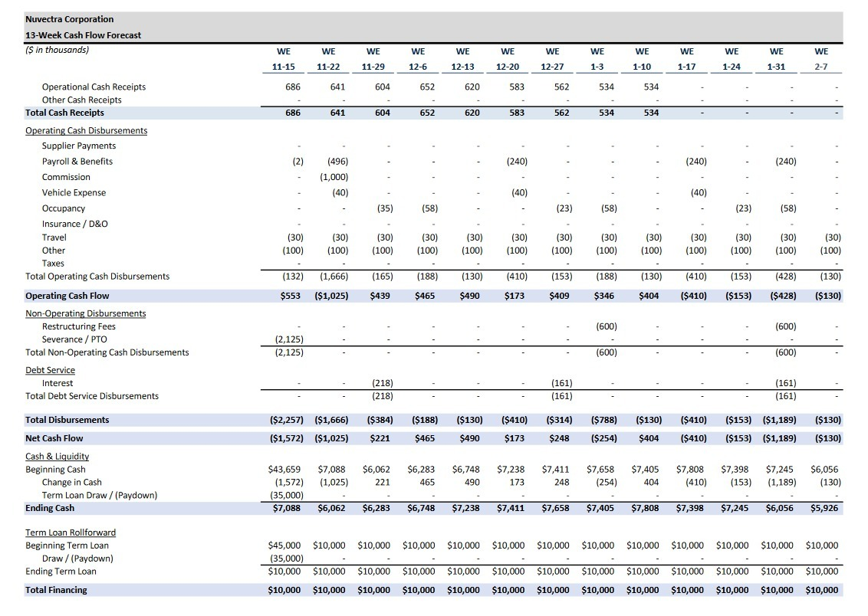Select the Operating Cash Flow row label
The width and height of the screenshot is (868, 616).
67,296
